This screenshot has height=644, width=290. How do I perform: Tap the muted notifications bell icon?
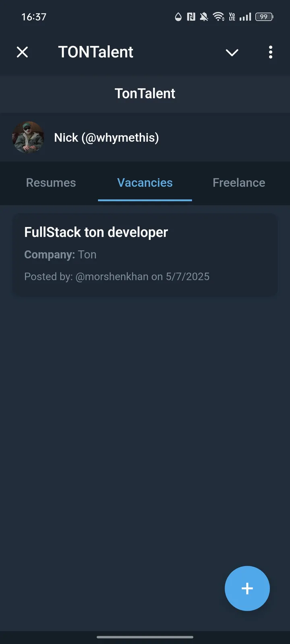[x=204, y=17]
